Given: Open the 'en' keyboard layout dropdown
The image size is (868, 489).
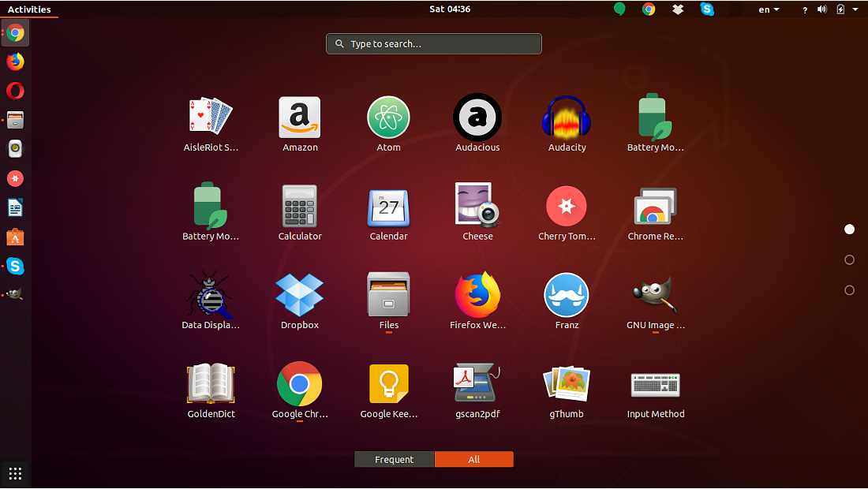Looking at the screenshot, I should click(769, 9).
